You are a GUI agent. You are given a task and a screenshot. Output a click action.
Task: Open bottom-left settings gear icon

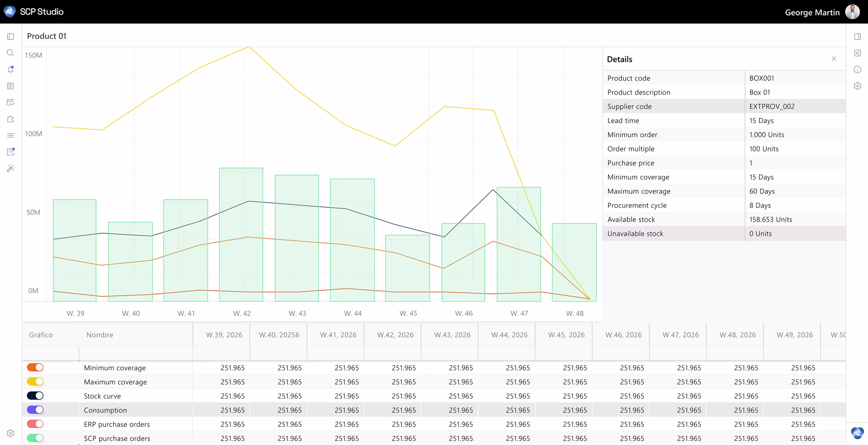point(10,433)
